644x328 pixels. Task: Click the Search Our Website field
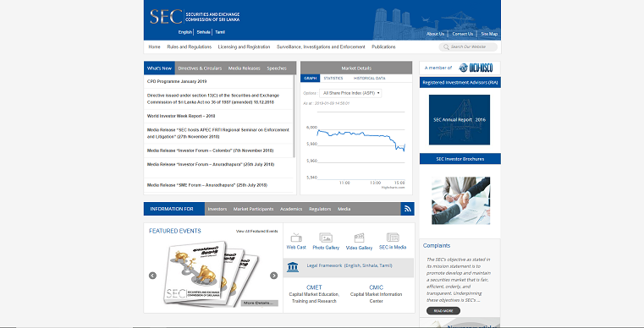coord(468,46)
